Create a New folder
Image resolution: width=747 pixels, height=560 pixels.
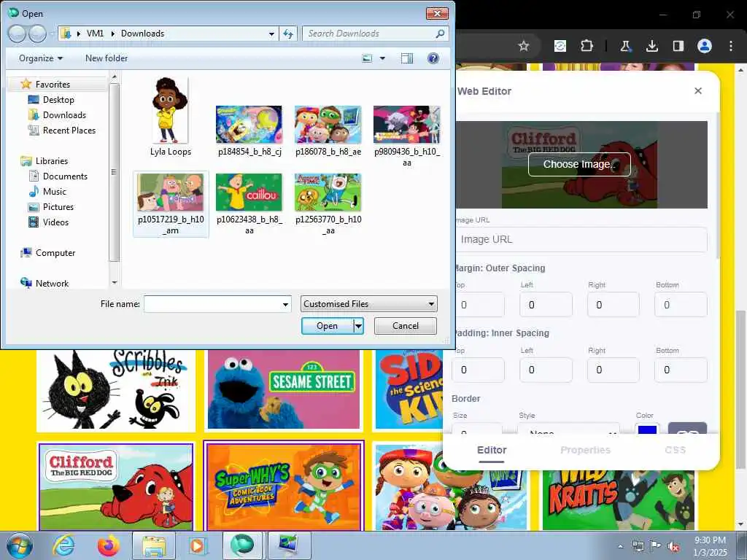pos(107,58)
